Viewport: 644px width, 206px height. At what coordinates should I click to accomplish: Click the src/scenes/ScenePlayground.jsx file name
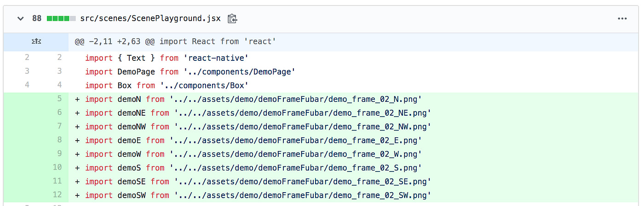150,19
